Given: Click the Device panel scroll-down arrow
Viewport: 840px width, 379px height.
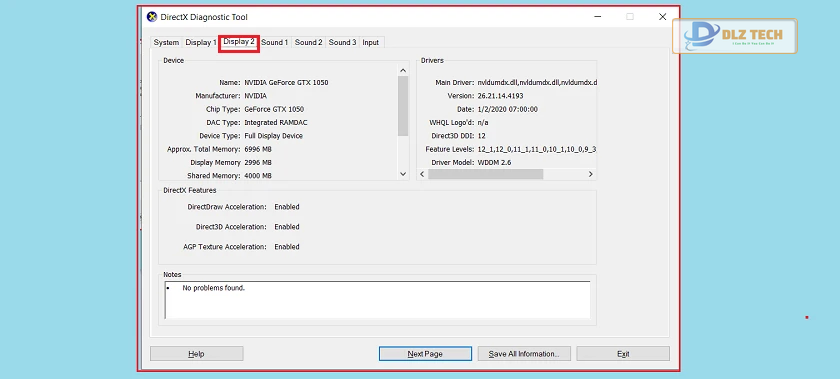Looking at the screenshot, I should (x=403, y=174).
